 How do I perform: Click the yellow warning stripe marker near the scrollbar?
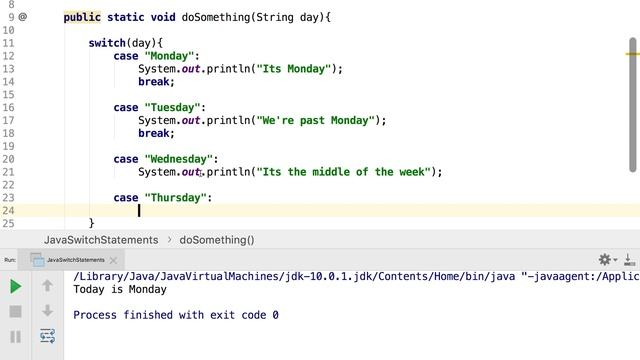632,54
